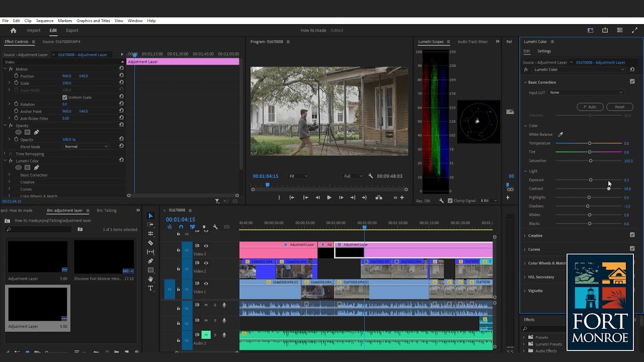Disable the Basic Correction checkbox
644x362 pixels.
[x=632, y=81]
